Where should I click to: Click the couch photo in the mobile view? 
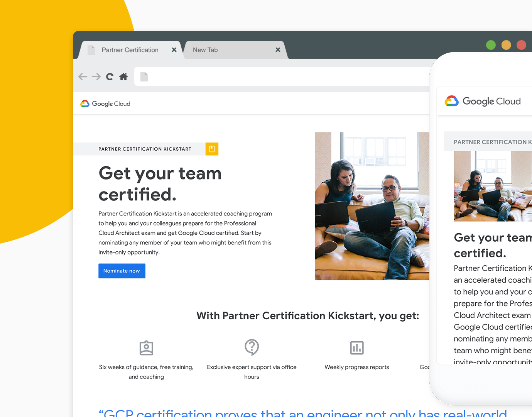(x=493, y=186)
